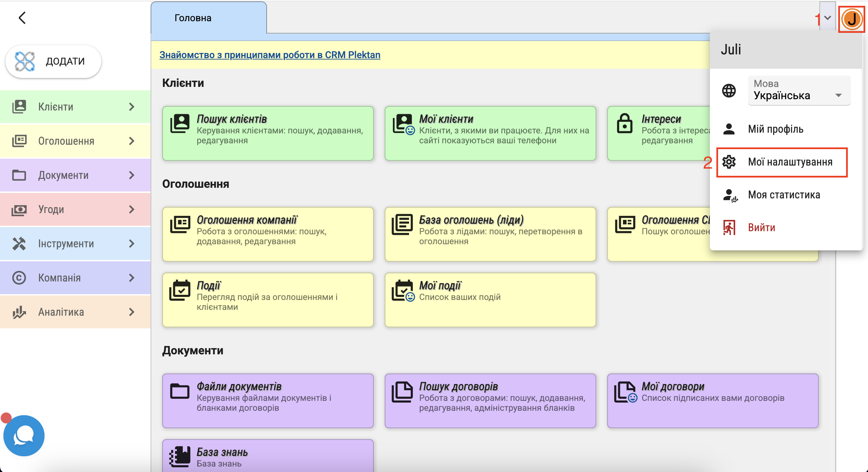Click the globe language icon
868x472 pixels.
click(x=729, y=91)
